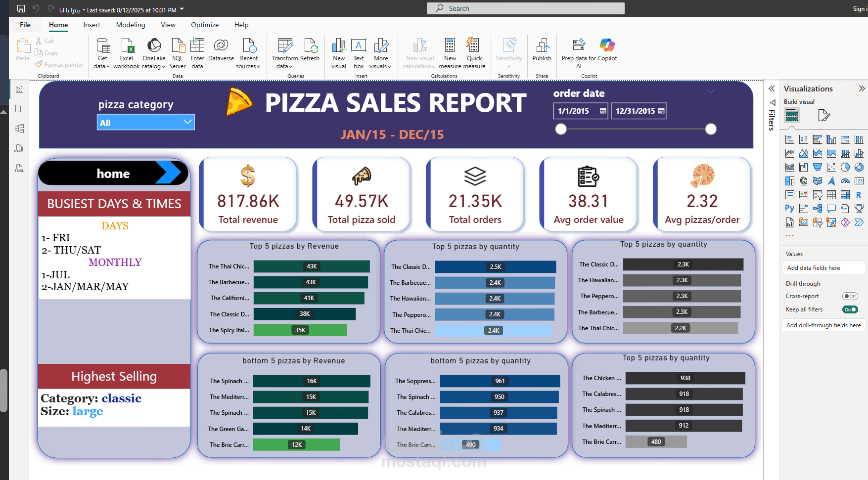Launch Copilot from the ribbon
Image resolution: width=868 pixels, height=480 pixels.
tap(607, 49)
